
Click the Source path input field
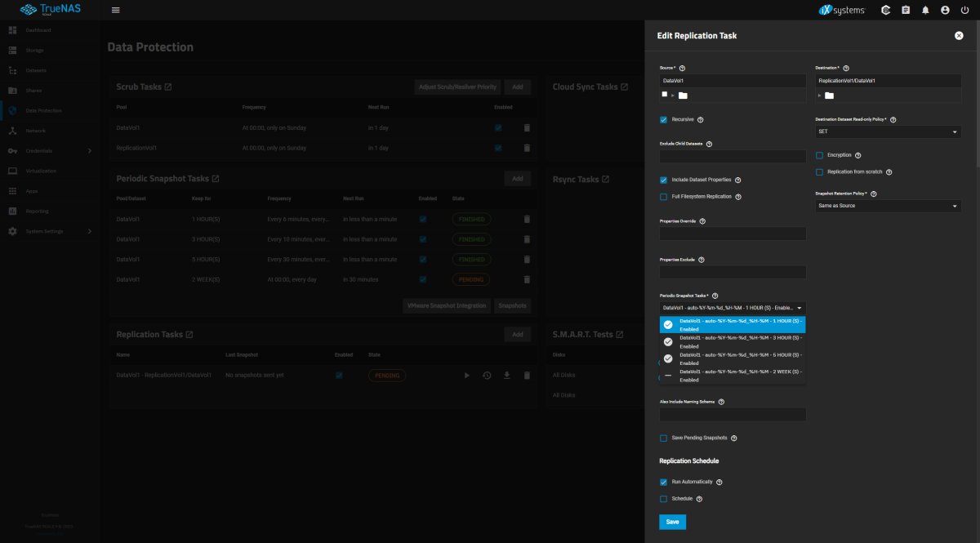733,81
